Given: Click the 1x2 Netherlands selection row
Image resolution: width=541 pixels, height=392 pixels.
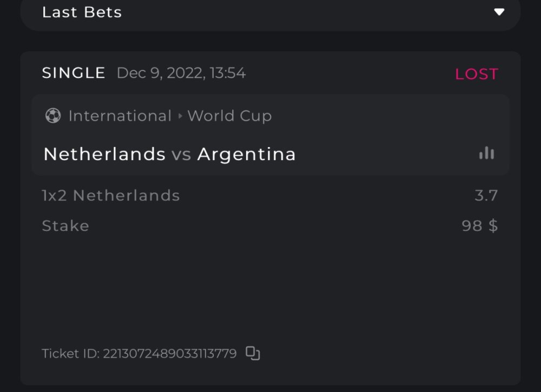Looking at the screenshot, I should pos(111,195).
